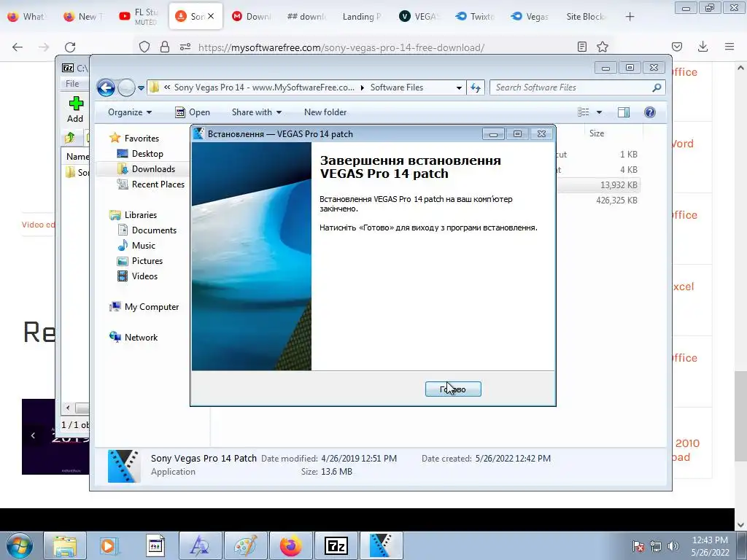Switch to the Download Gmail tab

coord(251,16)
